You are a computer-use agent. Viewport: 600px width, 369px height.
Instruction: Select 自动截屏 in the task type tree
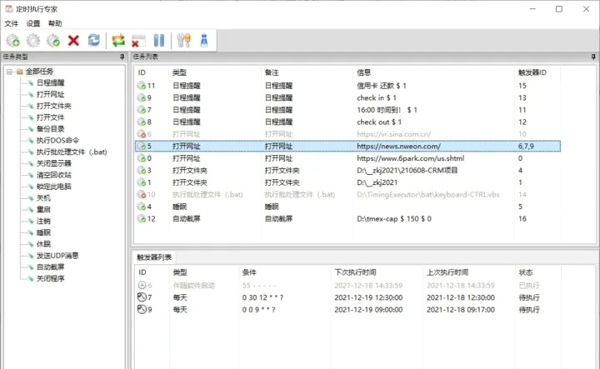click(50, 267)
